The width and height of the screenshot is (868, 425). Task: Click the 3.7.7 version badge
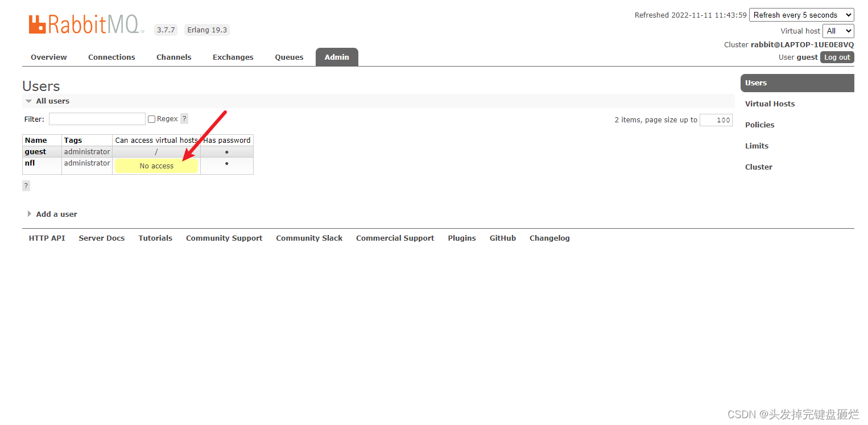166,30
